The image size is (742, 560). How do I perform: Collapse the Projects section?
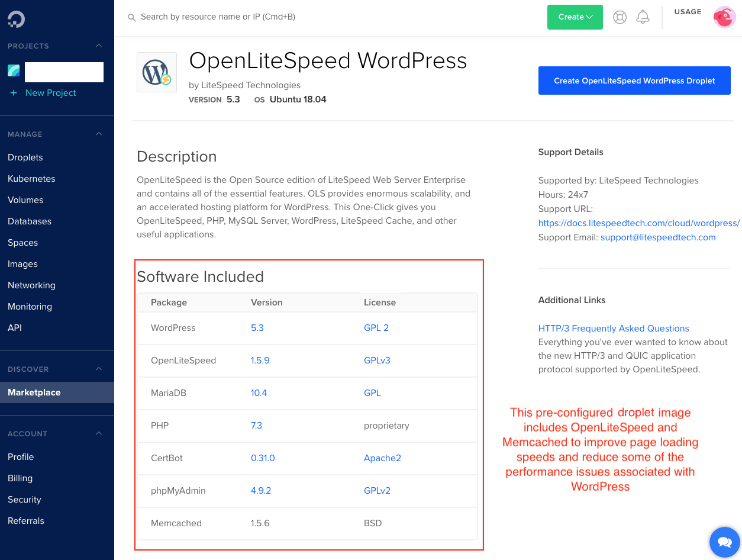99,46
